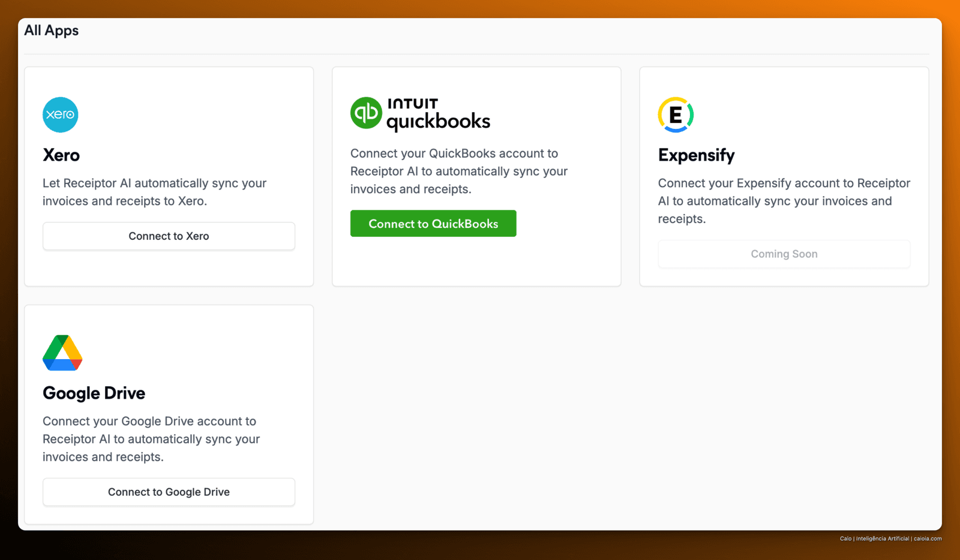
Task: Click the Google Drive description text
Action: pos(151,439)
